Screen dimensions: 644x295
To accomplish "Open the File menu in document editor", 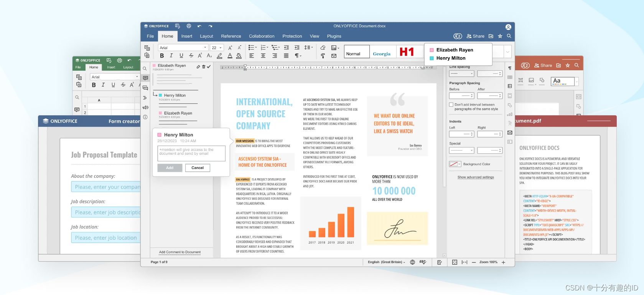I will click(150, 36).
